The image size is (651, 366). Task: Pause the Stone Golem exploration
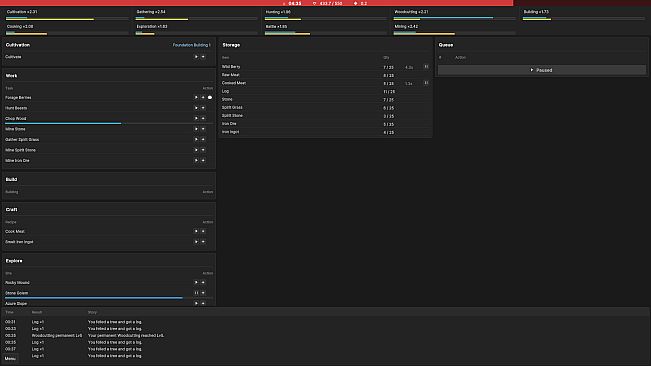[x=196, y=293]
